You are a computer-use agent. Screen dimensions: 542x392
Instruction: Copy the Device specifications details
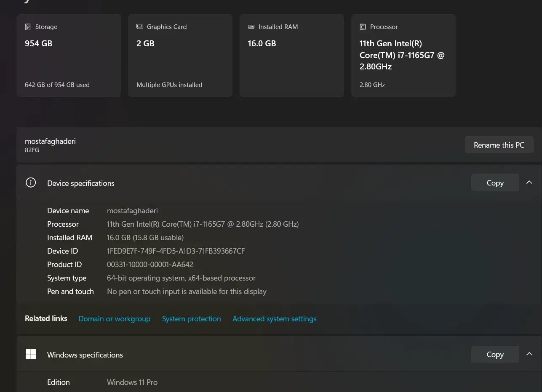[495, 183]
